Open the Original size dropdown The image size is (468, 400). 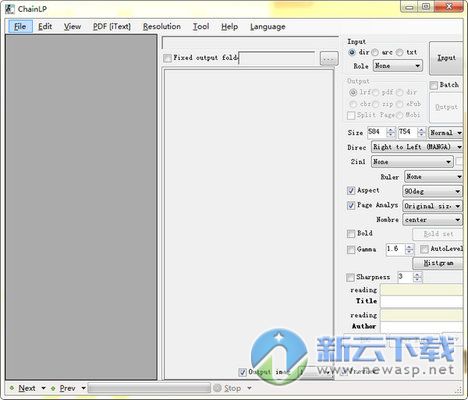coord(432,206)
